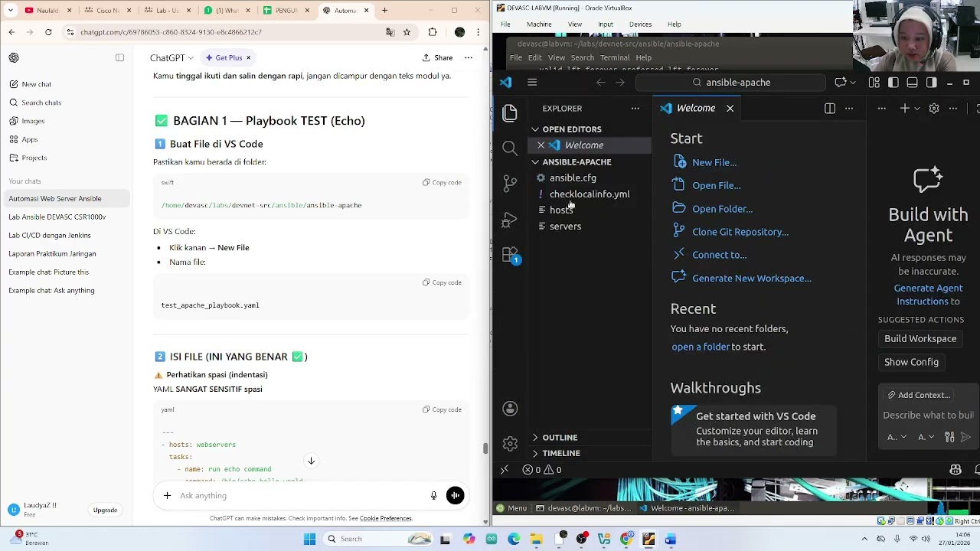Open VS Code hamburger application menu
The image size is (980, 551).
coord(532,83)
